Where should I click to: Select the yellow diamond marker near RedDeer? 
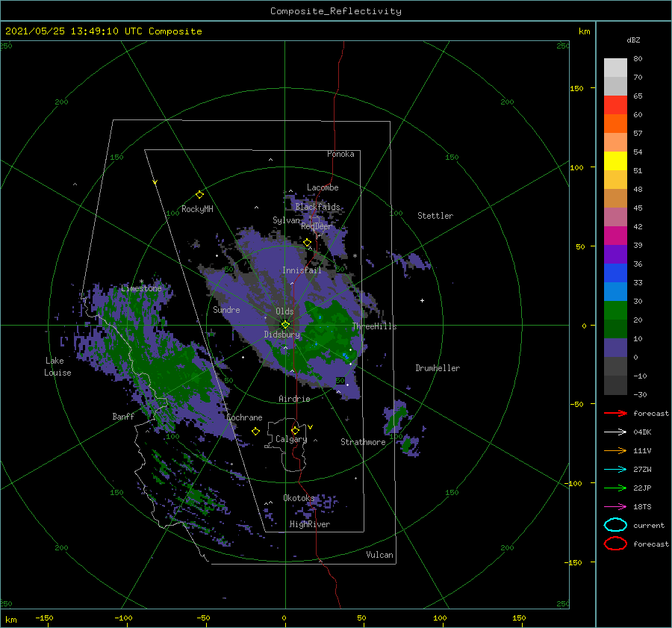click(x=307, y=243)
